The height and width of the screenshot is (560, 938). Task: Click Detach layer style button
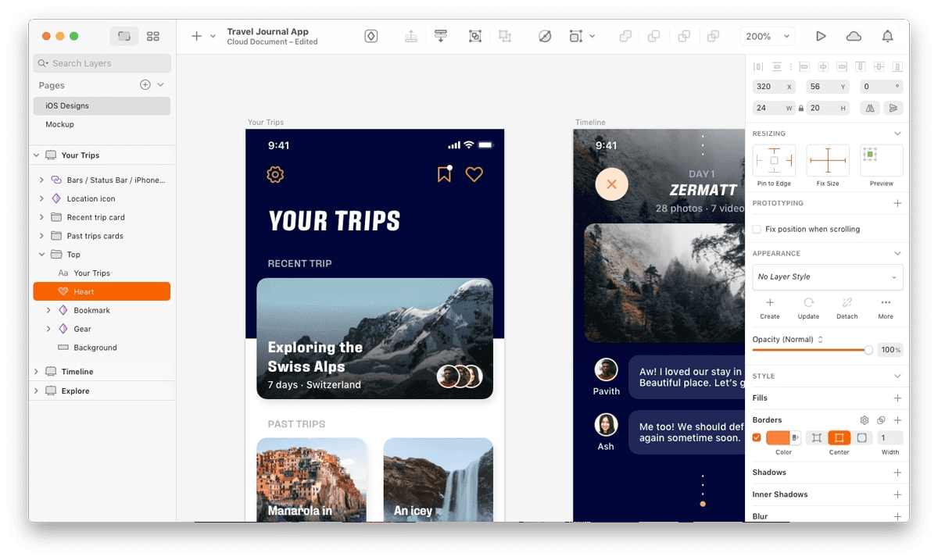coord(847,309)
